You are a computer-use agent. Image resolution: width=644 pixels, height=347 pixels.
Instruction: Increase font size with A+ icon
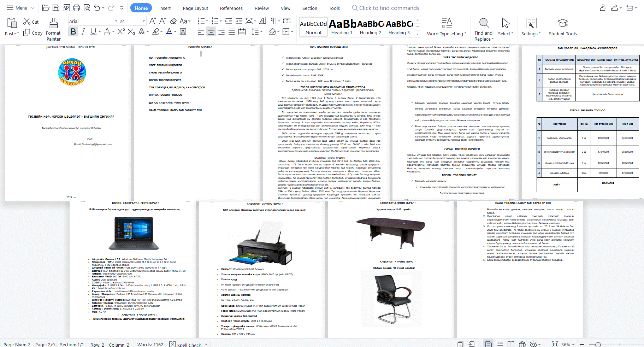(x=153, y=21)
